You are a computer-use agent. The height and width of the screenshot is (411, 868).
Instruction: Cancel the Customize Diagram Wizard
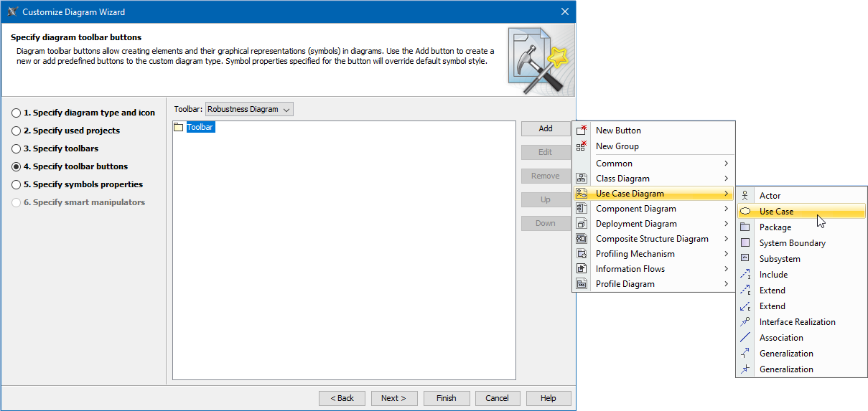coord(497,398)
